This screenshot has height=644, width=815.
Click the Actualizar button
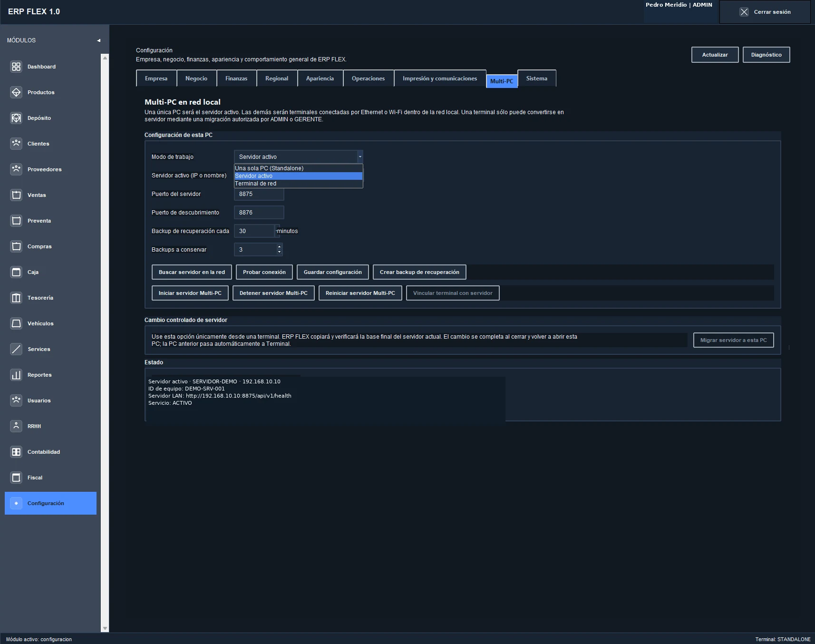click(715, 55)
